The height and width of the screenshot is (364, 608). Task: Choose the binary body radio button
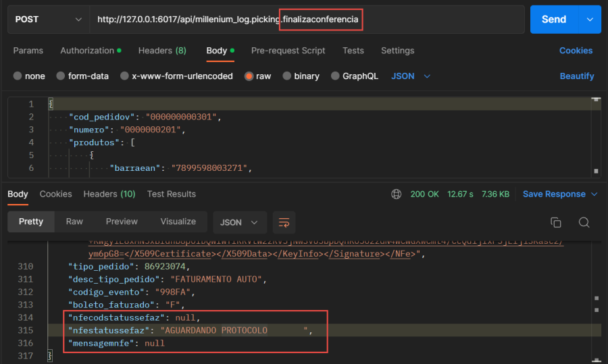point(287,76)
